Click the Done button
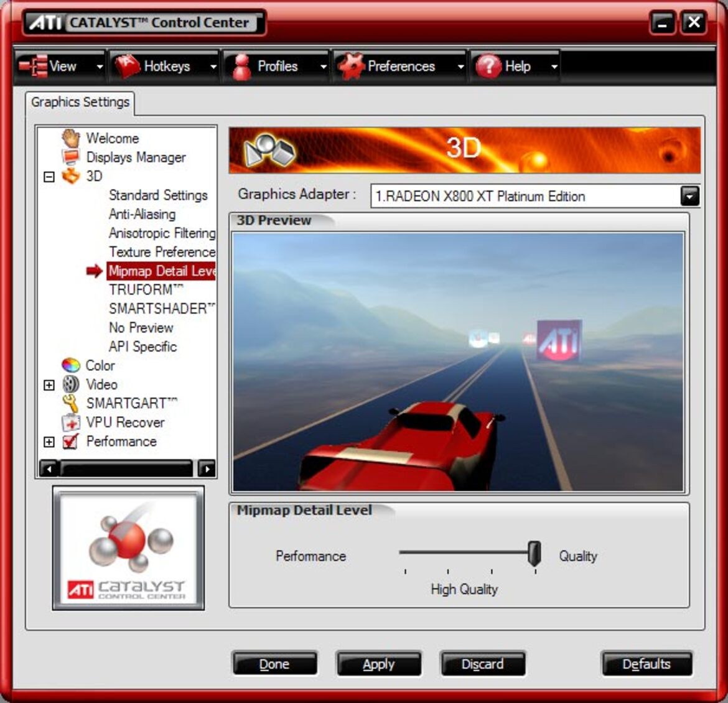The width and height of the screenshot is (728, 703). pos(274,664)
